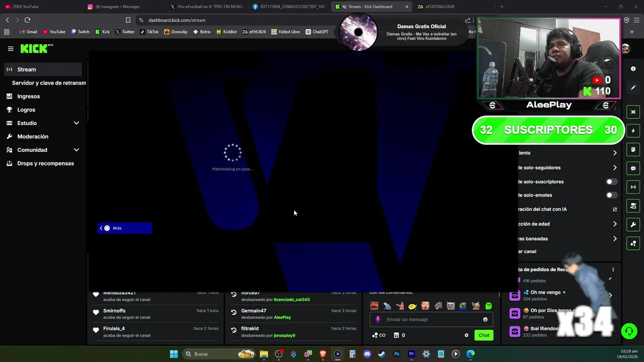Go back in browser history

[x=7, y=20]
